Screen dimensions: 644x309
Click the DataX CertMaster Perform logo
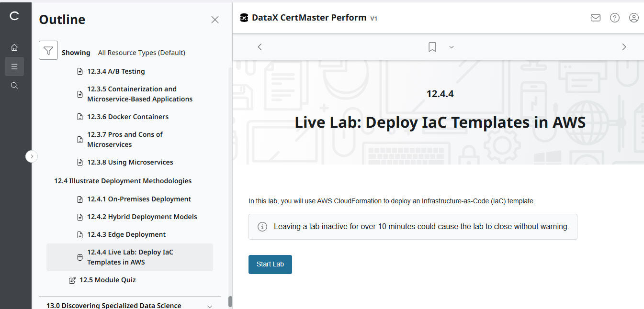click(244, 17)
